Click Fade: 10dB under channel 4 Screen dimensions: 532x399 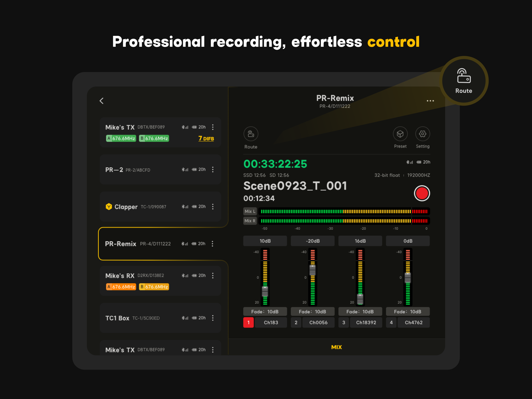click(x=408, y=312)
